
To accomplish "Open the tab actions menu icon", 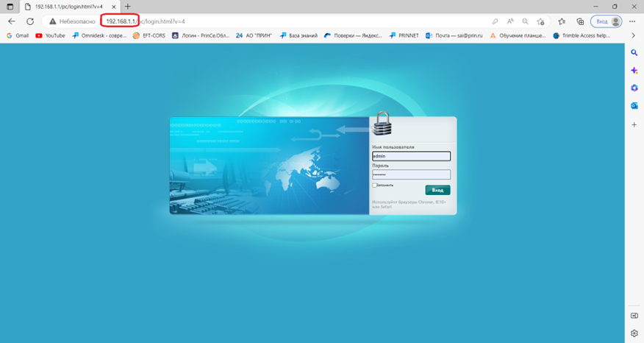I will tap(10, 7).
